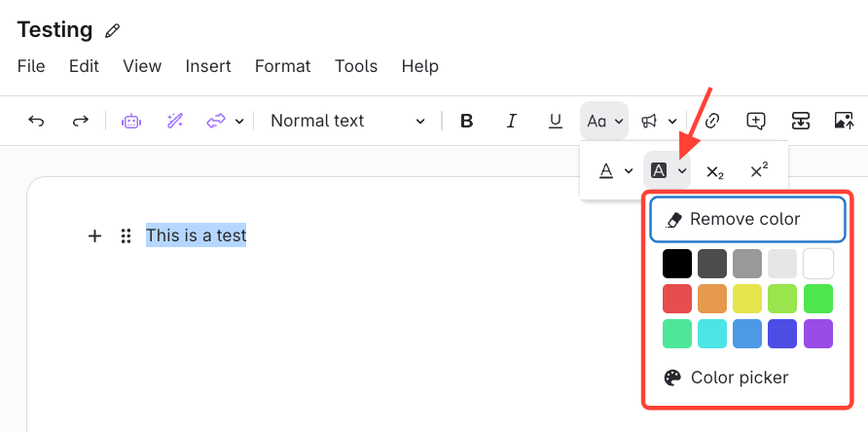Open the Format menu
Viewport: 868px width, 432px height.
[282, 66]
